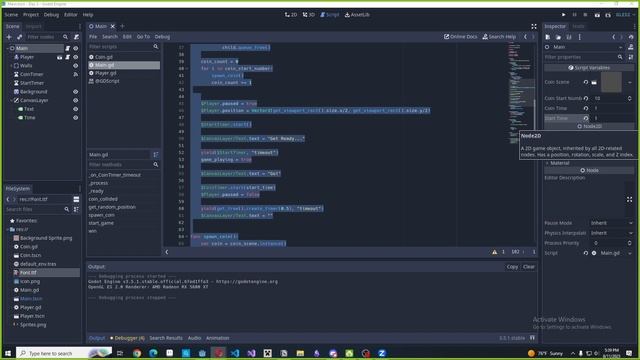This screenshot has width=640, height=360.
Task: Toggle FileSystem split mode
Action: tap(76, 199)
